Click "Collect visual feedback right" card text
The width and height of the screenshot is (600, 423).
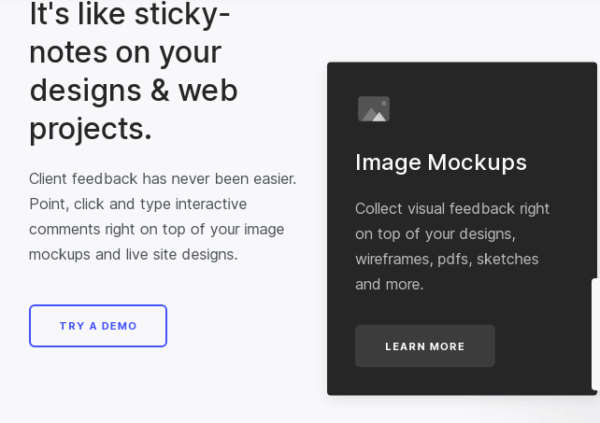pyautogui.click(x=452, y=209)
